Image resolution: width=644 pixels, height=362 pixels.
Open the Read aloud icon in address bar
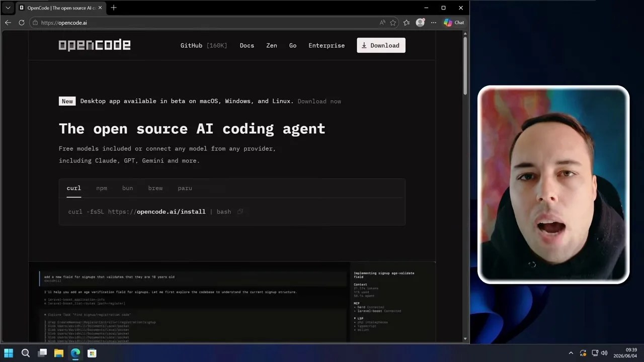[x=382, y=23]
